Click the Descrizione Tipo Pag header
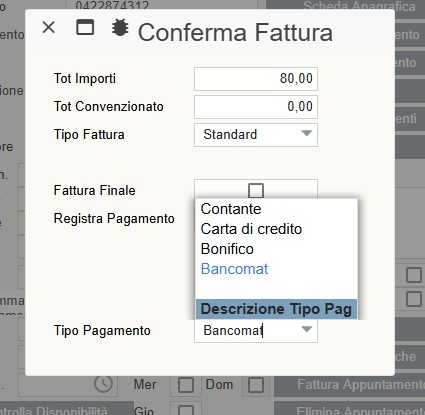425x415 pixels. [x=276, y=309]
